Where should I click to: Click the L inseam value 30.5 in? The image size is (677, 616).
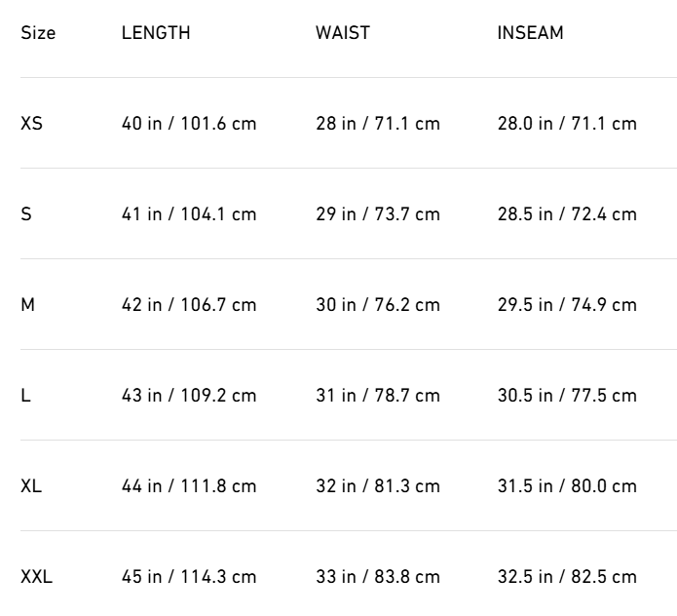point(567,396)
